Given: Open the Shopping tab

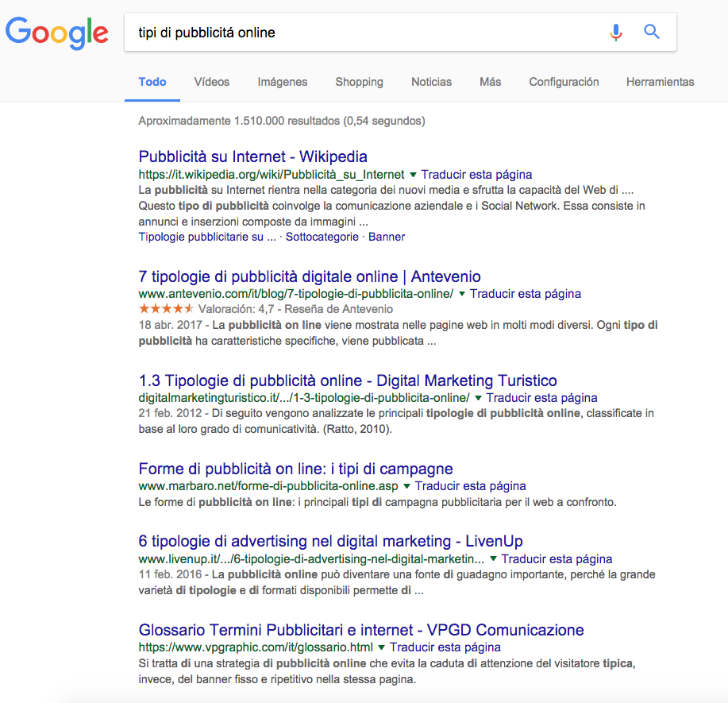Looking at the screenshot, I should point(360,83).
